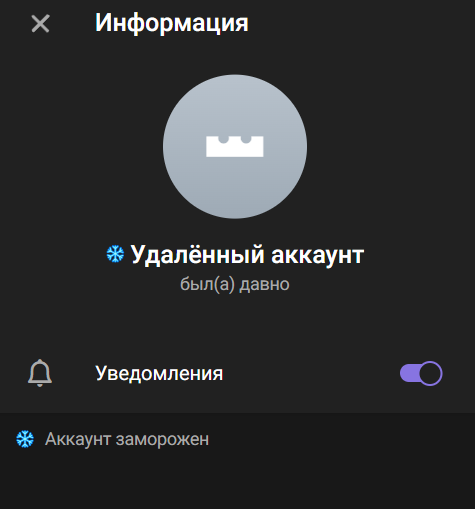The image size is (475, 509).
Task: Click the purple track of the notifications switch
Action: 409,373
